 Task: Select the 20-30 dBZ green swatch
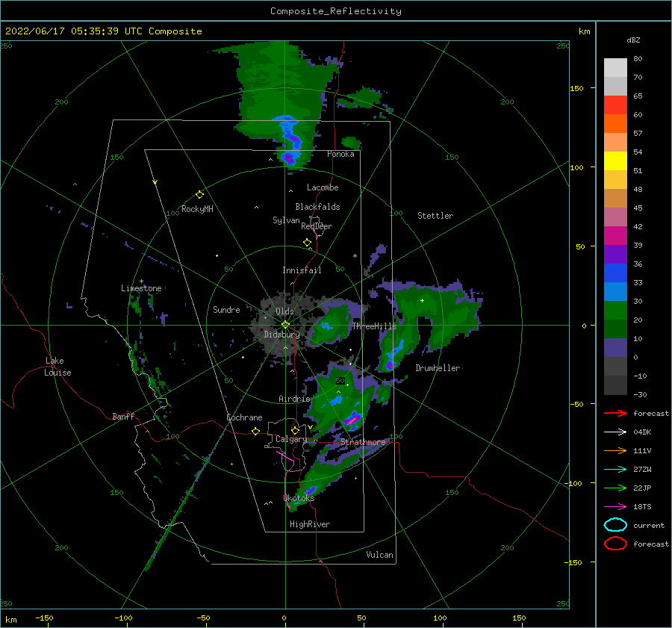[x=615, y=311]
